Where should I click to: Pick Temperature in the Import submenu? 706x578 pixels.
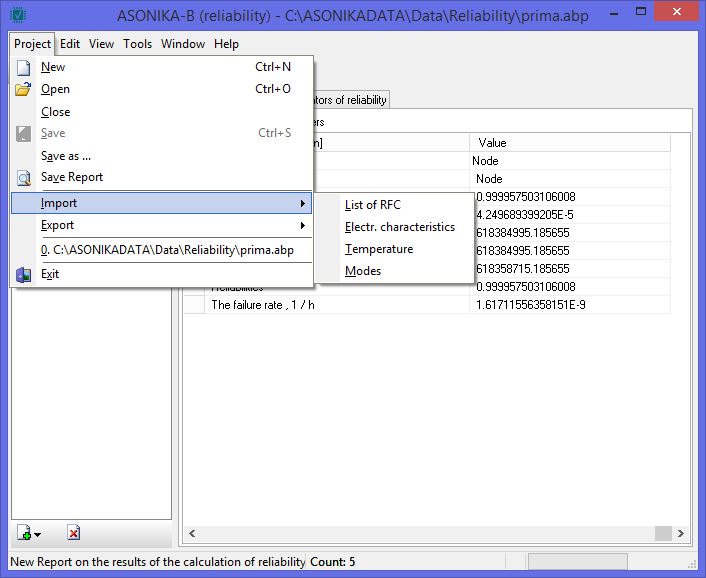pos(378,249)
